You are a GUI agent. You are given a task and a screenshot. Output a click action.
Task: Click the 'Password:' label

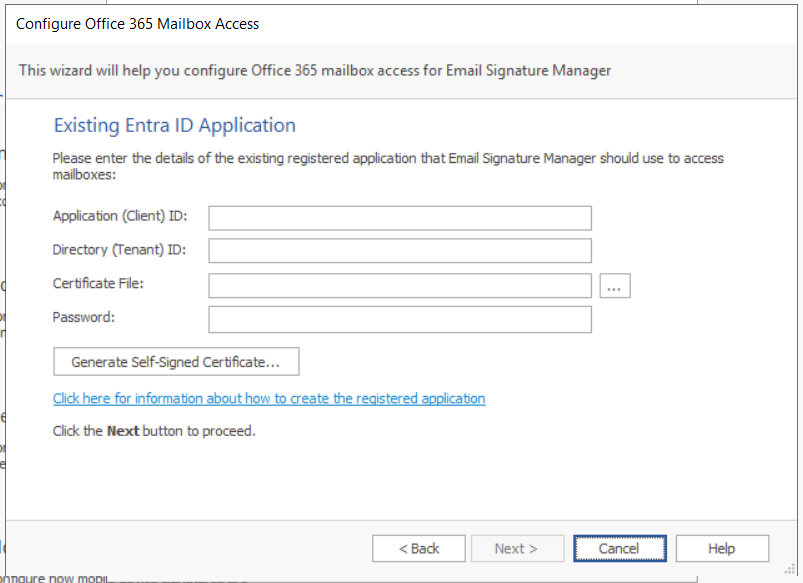tap(83, 317)
